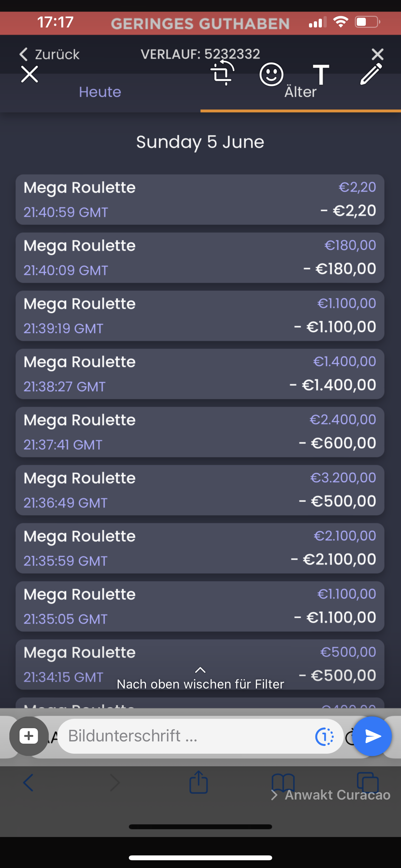Open the emoji sticker picker
The image size is (401, 868).
click(x=271, y=74)
